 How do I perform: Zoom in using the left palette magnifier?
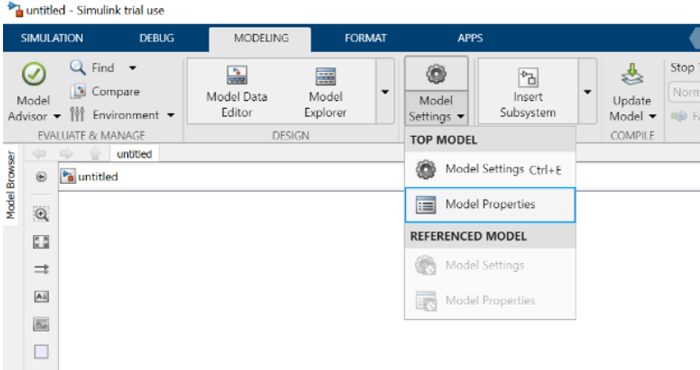41,215
